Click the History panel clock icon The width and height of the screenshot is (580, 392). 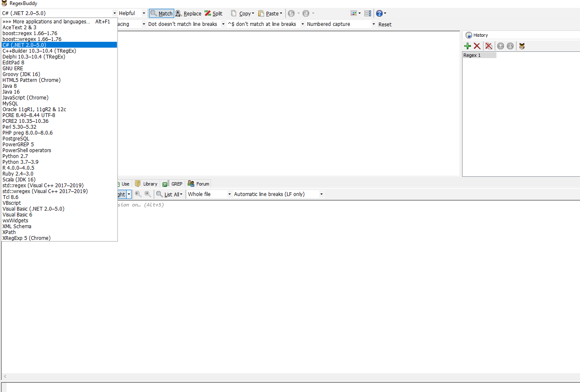[469, 35]
